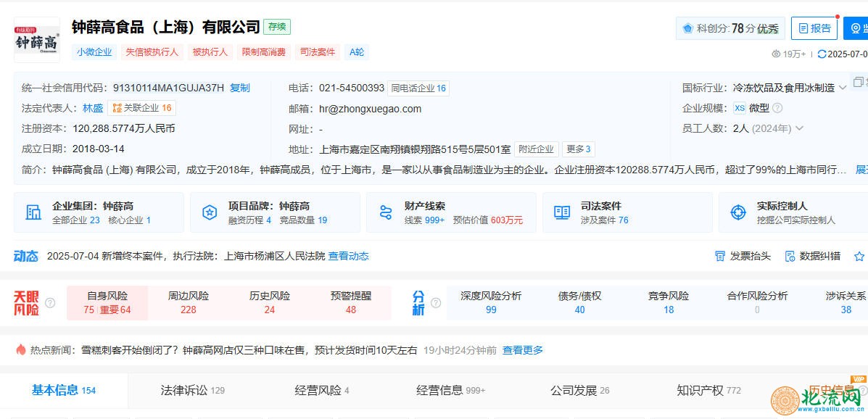
Task: Click 预估价值 603万元 value
Action: (488, 220)
